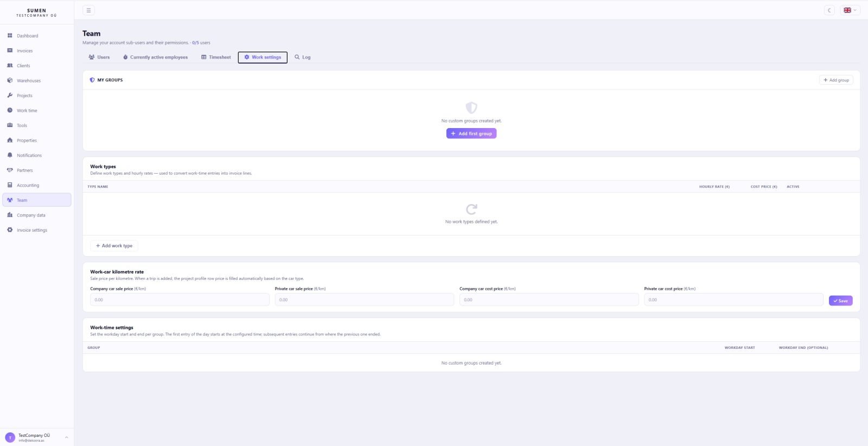The height and width of the screenshot is (446, 868).
Task: Open the Dashboard page icon
Action: [10, 35]
